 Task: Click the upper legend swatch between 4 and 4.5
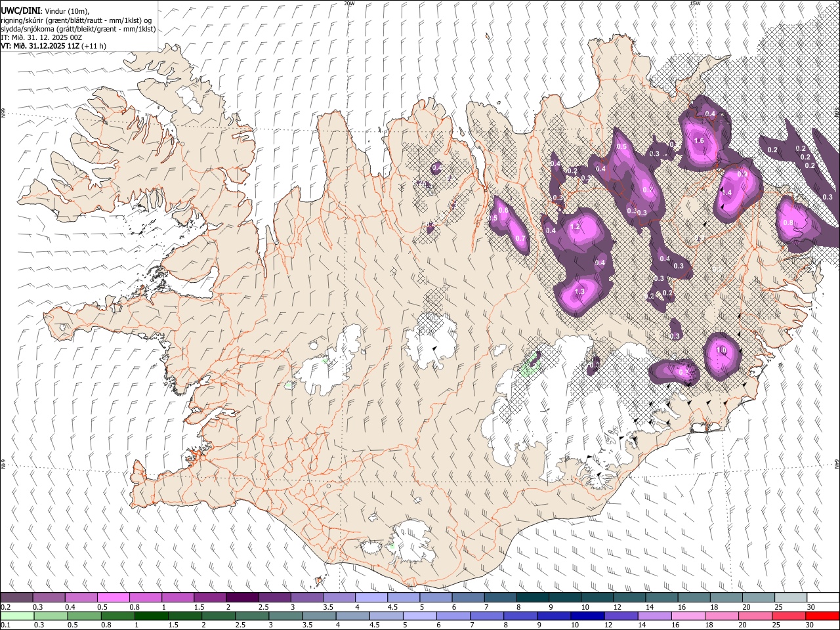pyautogui.click(x=371, y=598)
